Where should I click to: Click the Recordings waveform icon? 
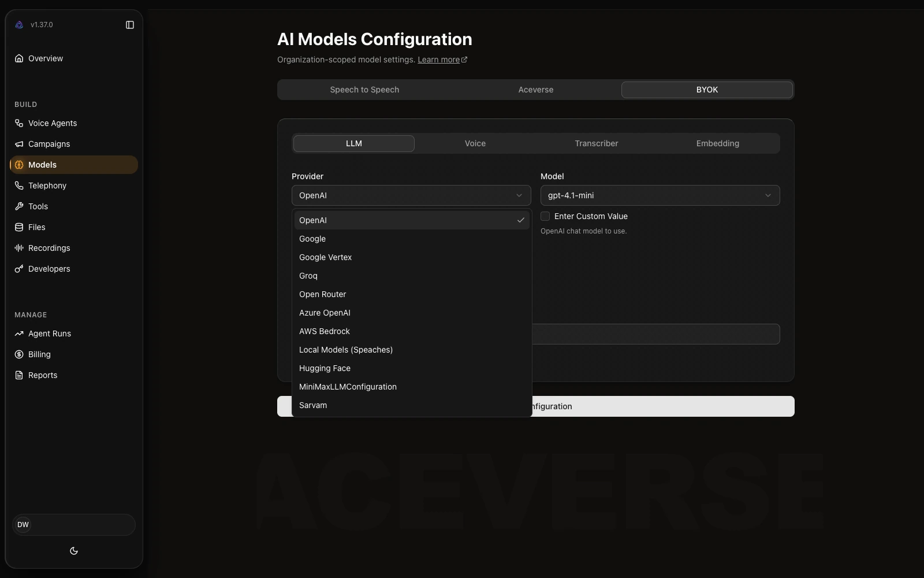19,248
